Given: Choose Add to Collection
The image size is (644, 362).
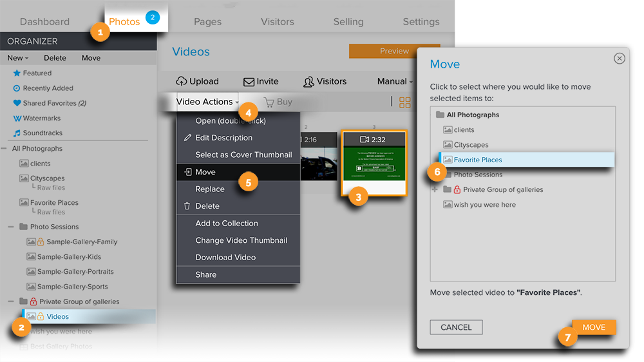Looking at the screenshot, I should click(x=238, y=224).
